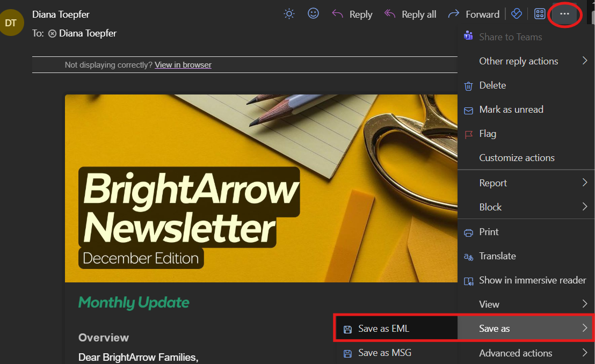Click the Translate language icon

coord(469,257)
